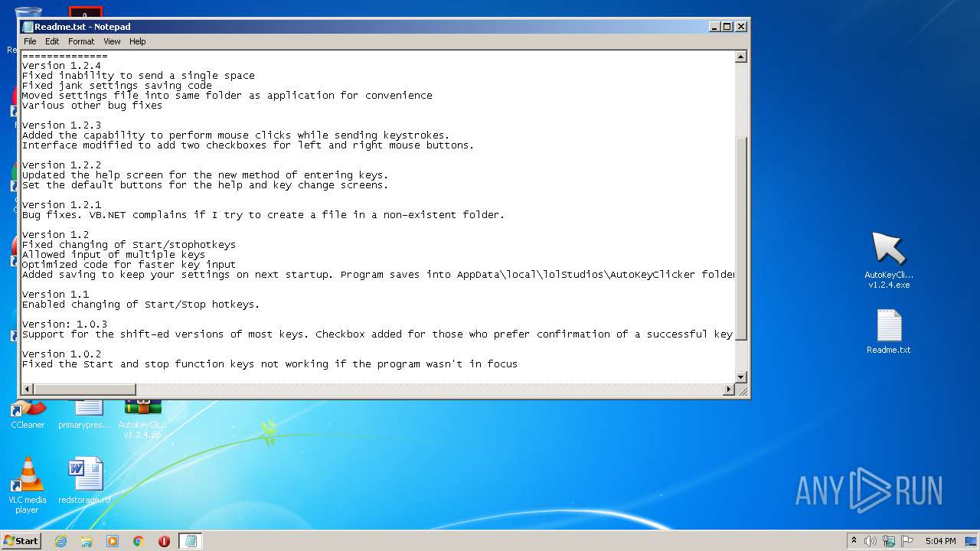The width and height of the screenshot is (980, 551).
Task: Click the horizontal scrollbar thumb
Action: pyautogui.click(x=84, y=390)
